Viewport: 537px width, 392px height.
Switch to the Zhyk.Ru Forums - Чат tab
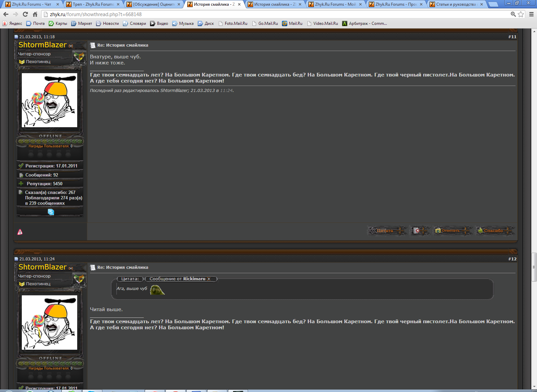point(31,4)
